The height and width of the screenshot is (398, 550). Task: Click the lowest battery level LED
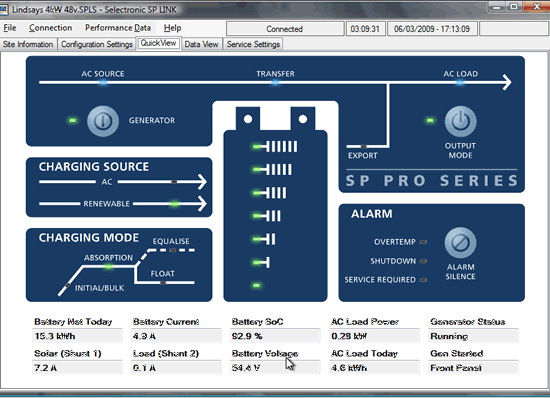pos(256,285)
